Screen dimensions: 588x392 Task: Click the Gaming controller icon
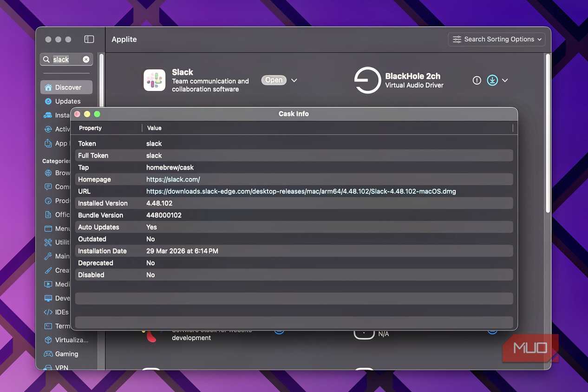click(x=48, y=354)
